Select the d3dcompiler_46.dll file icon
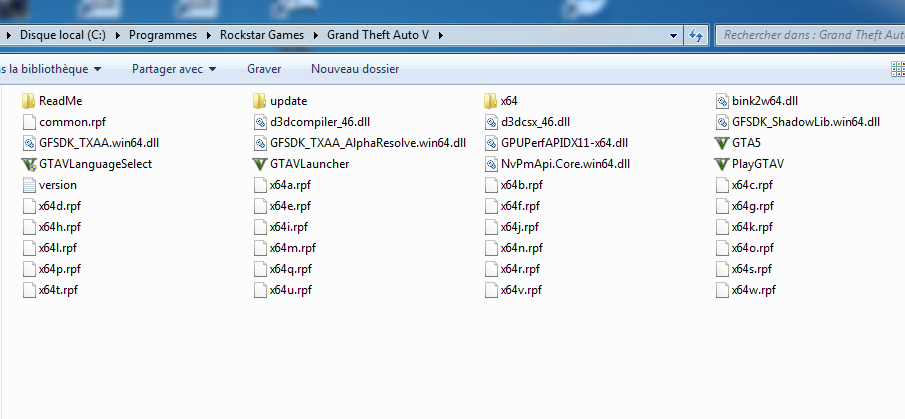 (x=260, y=122)
